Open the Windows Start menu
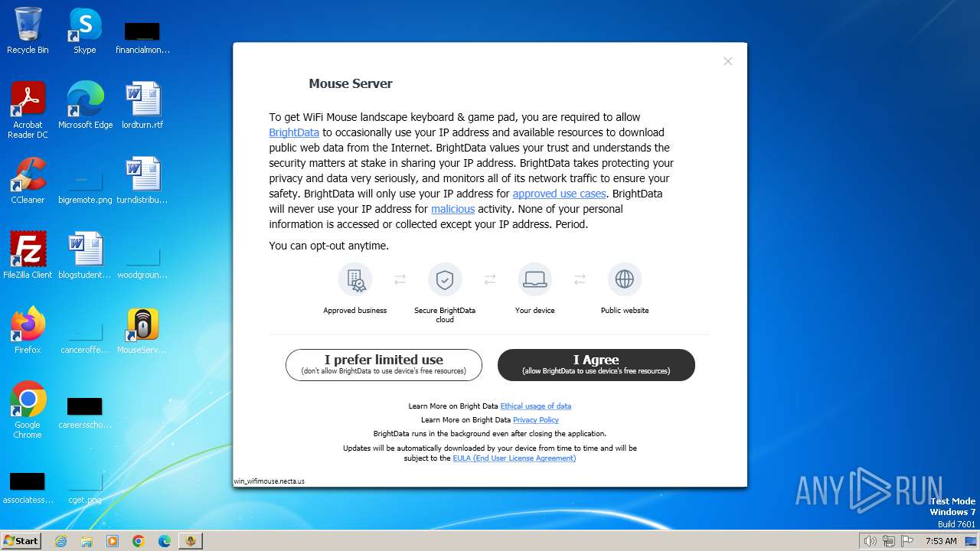The width and height of the screenshot is (980, 551). point(21,540)
